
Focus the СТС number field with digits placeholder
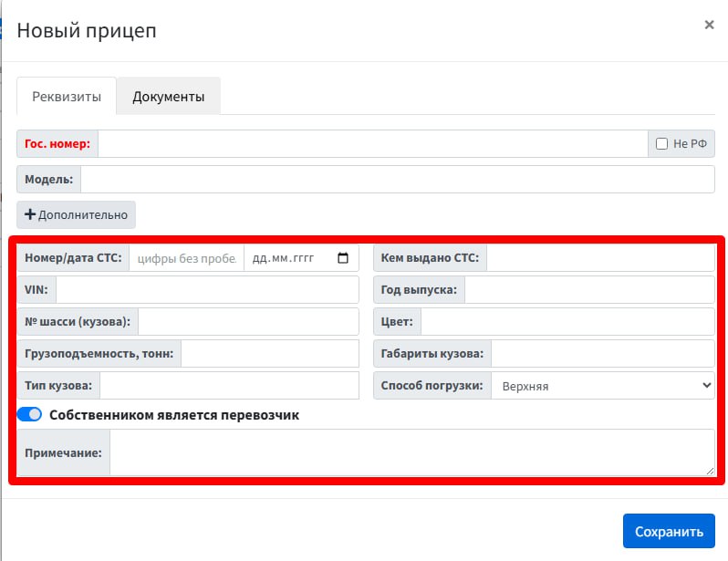tap(187, 258)
